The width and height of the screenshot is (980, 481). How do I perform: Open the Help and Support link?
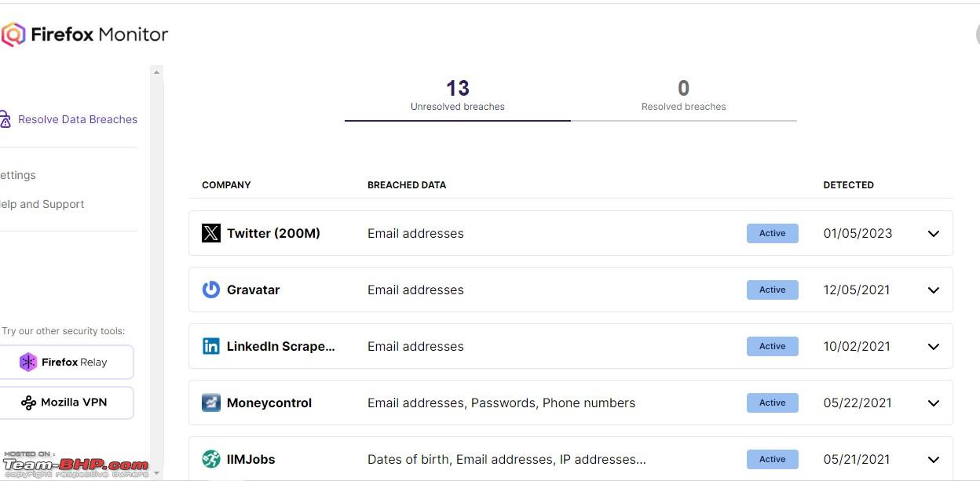pos(42,204)
